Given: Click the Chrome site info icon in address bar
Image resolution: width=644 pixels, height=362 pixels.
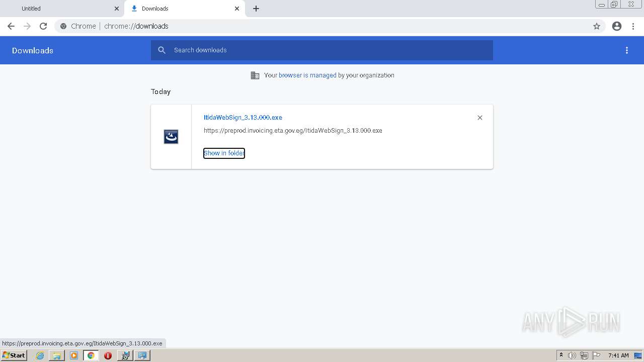Looking at the screenshot, I should point(63,26).
